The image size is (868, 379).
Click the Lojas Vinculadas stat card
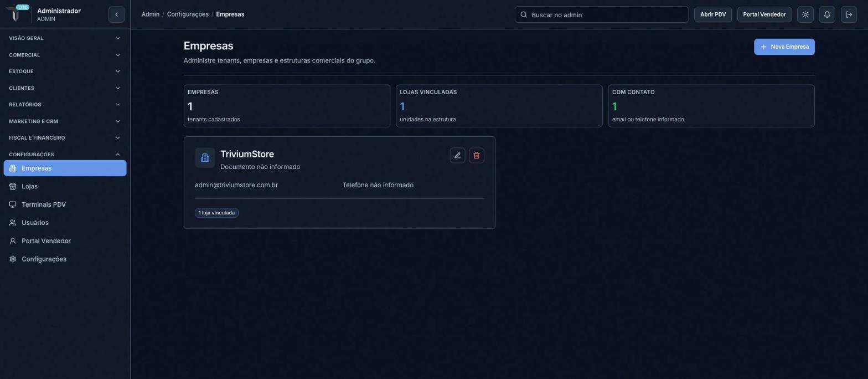coord(499,106)
